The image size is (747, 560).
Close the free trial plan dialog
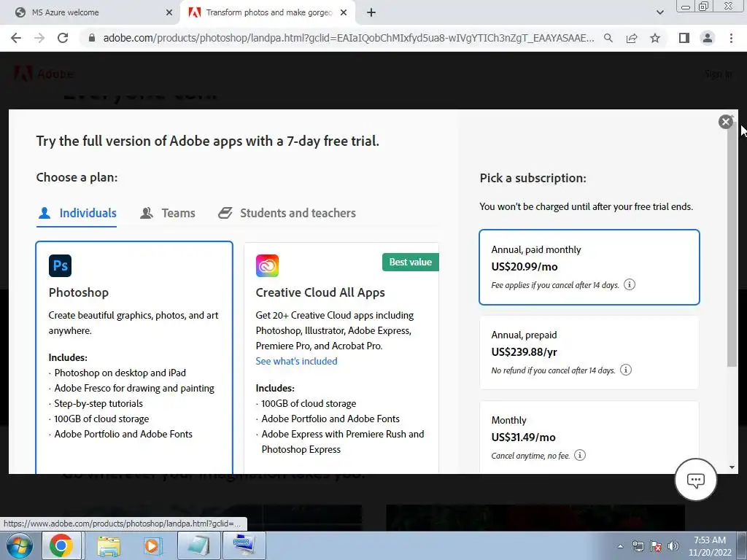tap(725, 122)
